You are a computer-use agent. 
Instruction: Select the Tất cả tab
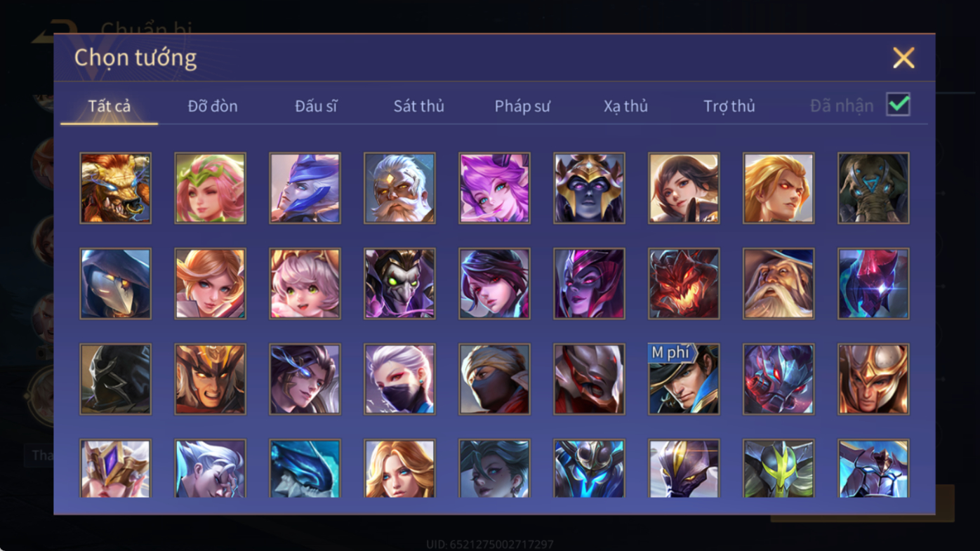point(109,106)
